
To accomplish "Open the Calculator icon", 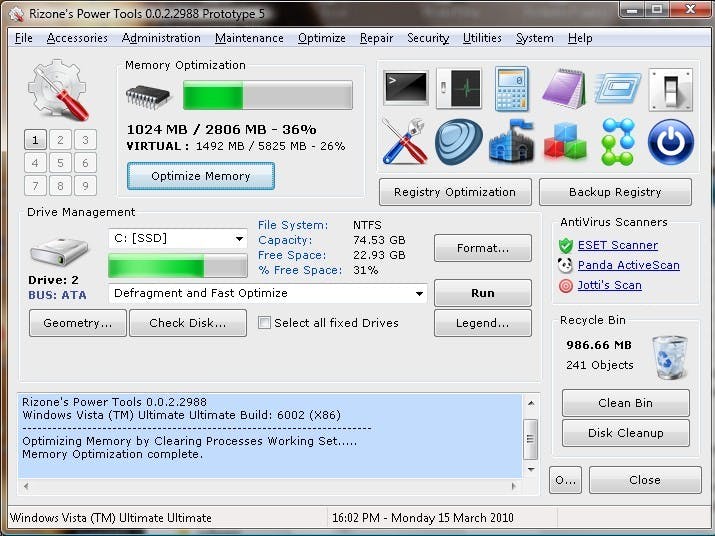I will click(x=512, y=89).
